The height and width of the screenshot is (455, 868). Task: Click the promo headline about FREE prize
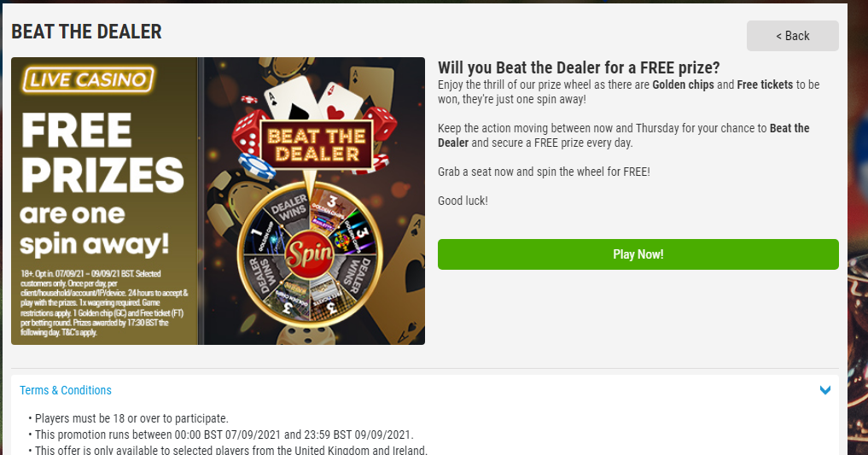[x=579, y=67]
